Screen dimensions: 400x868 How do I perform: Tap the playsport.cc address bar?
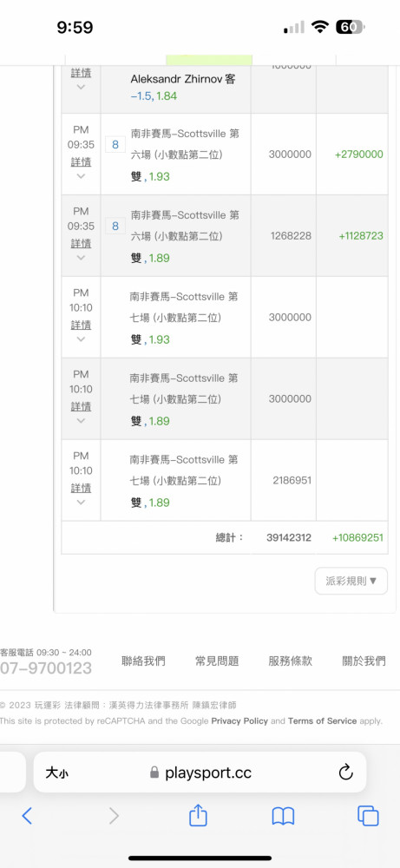pos(200,773)
